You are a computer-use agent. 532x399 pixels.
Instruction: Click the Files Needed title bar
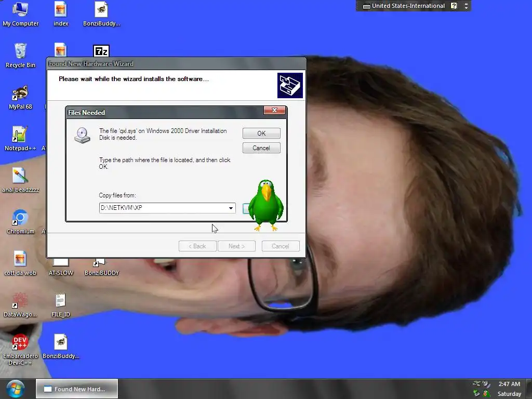165,112
